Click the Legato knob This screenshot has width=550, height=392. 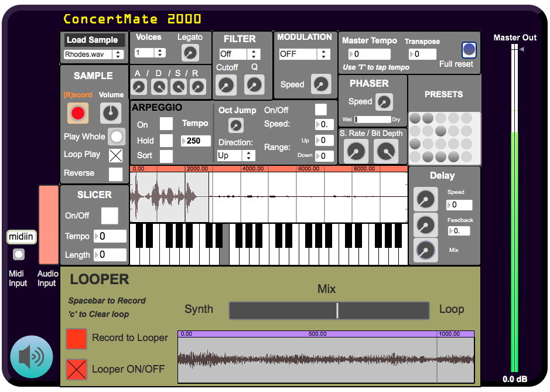[190, 53]
